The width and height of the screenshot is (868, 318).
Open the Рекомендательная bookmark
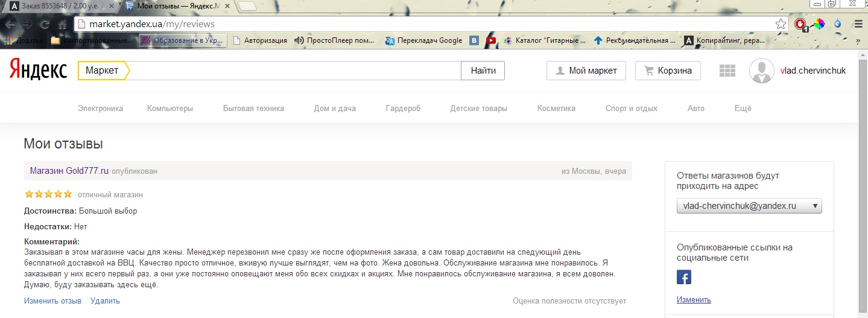coord(635,40)
